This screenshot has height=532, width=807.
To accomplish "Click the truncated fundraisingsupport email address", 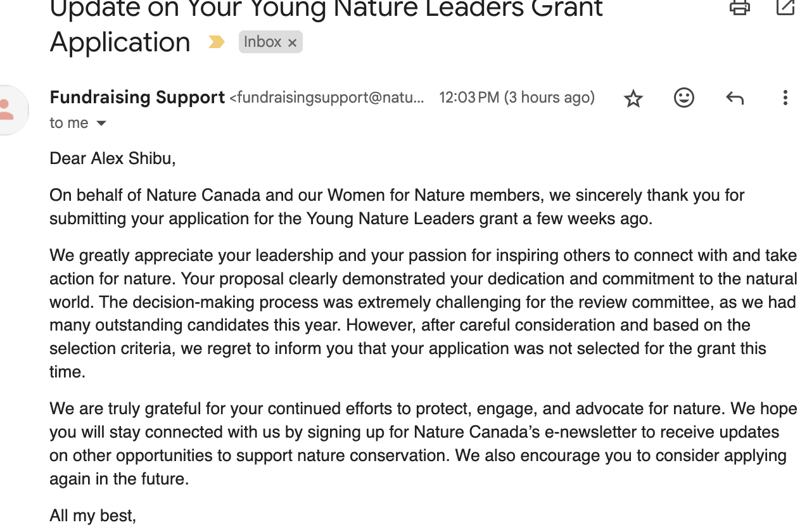I will click(x=327, y=98).
